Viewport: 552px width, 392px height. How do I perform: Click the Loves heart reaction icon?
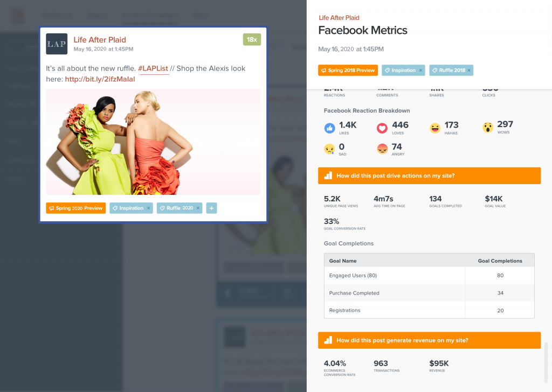point(382,128)
